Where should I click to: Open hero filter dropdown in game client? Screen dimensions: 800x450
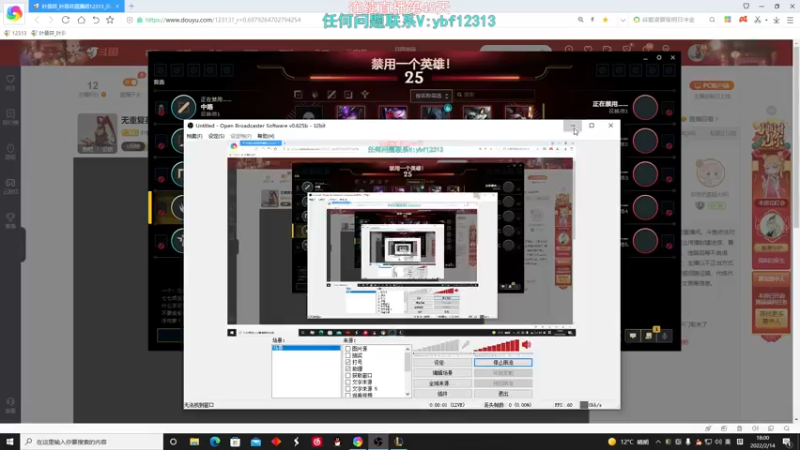pos(431,95)
